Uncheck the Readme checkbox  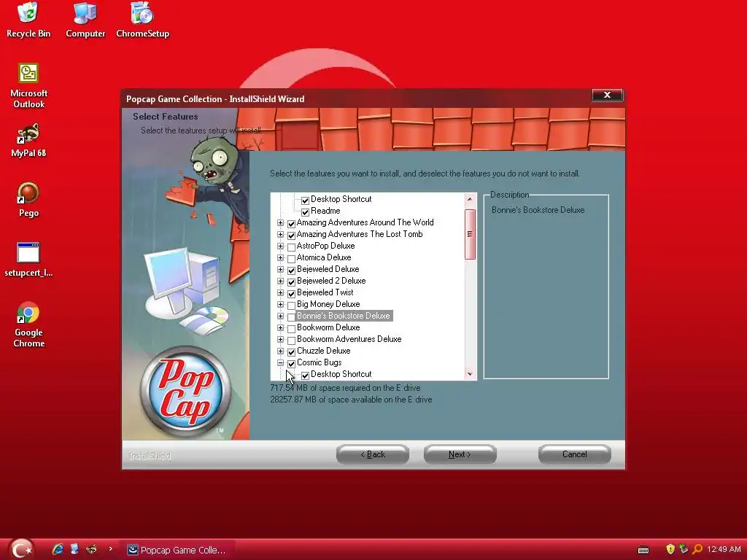(x=306, y=212)
